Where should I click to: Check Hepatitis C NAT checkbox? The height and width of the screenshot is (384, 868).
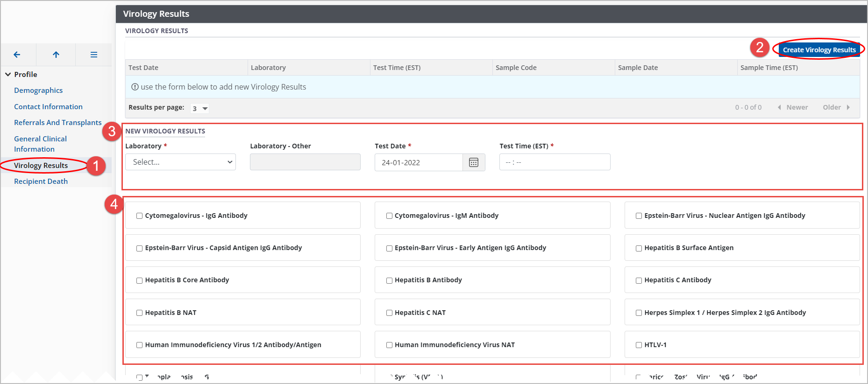(389, 313)
